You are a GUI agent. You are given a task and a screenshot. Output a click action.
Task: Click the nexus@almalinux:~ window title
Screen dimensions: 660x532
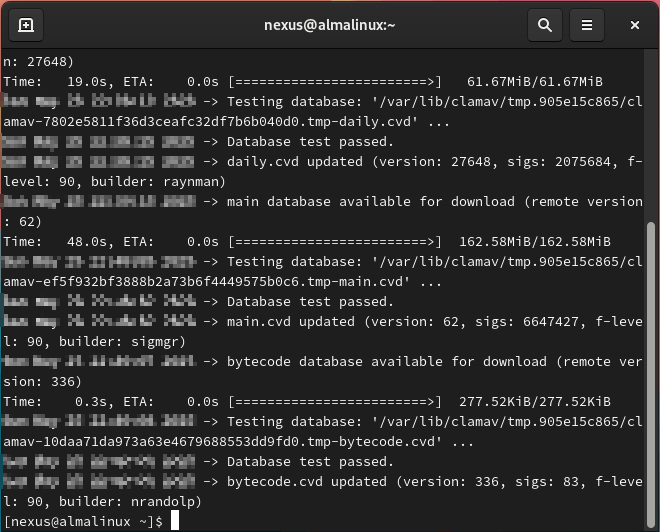tap(329, 25)
